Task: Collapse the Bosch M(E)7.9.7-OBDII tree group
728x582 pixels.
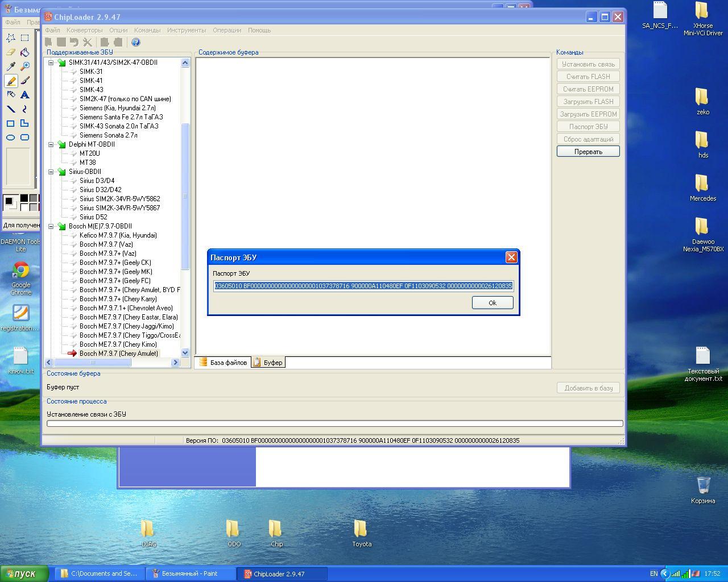Action: point(51,226)
